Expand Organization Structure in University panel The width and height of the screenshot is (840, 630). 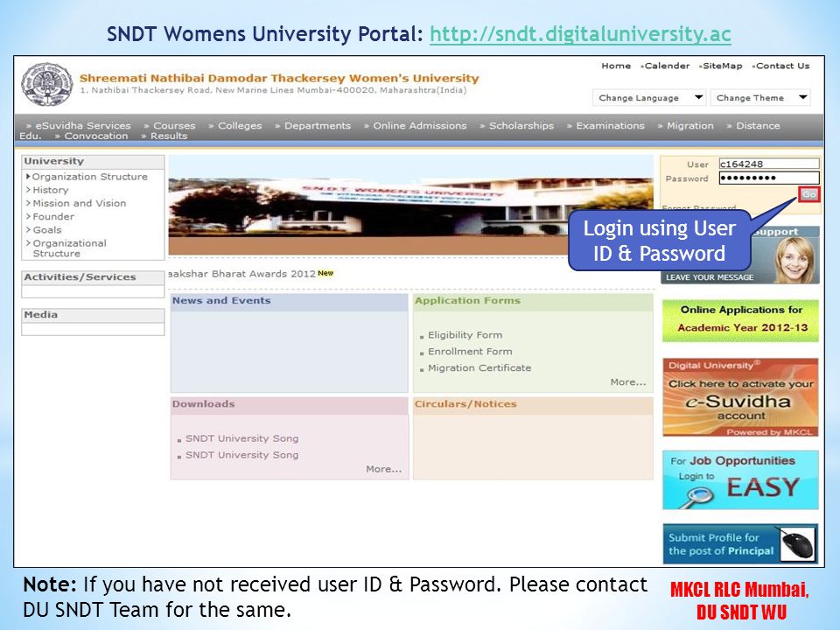point(89,176)
